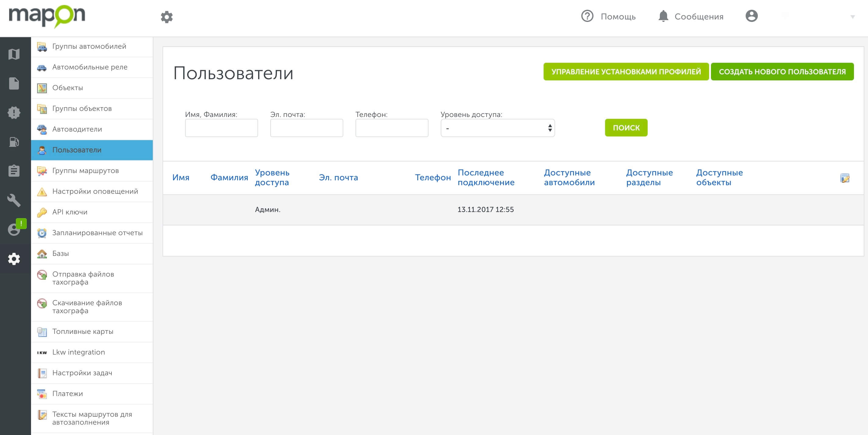The height and width of the screenshot is (435, 868).
Task: Open Lkw integration menu item
Action: pyautogui.click(x=92, y=352)
